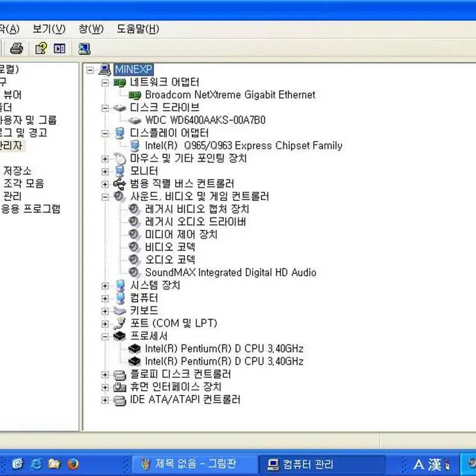Select the 레거시 비디오 캡처 장치 entry
The image size is (476, 476).
(x=197, y=209)
